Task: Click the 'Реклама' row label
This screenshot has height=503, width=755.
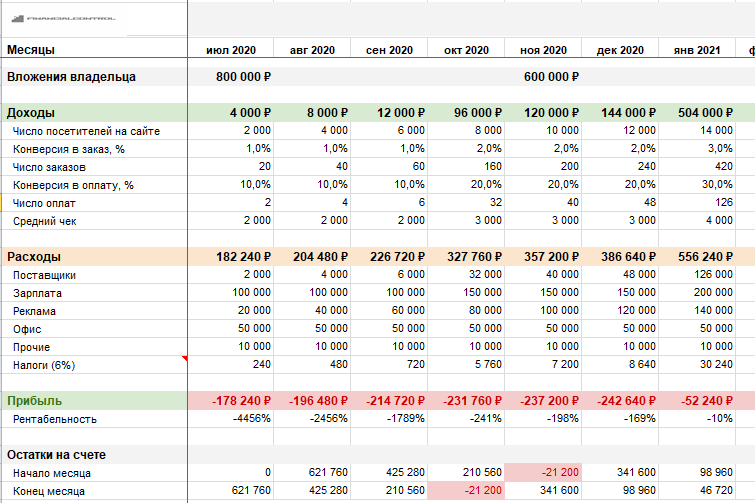Action: (34, 311)
